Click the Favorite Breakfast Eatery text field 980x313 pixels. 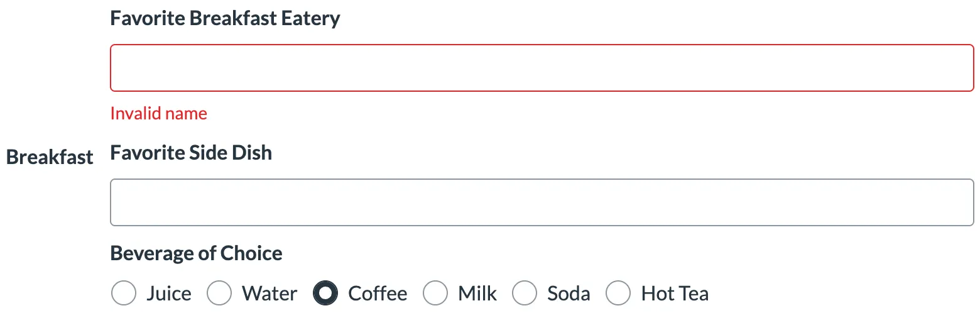542,68
